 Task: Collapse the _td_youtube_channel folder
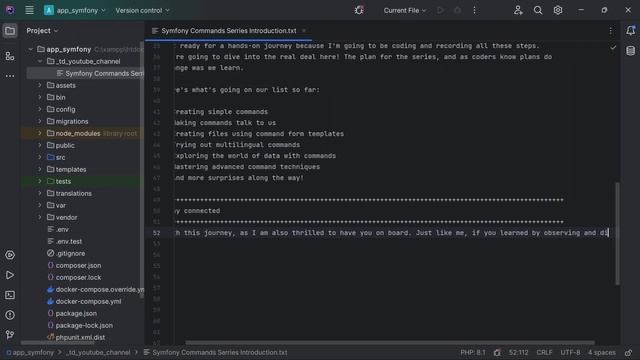[x=40, y=61]
